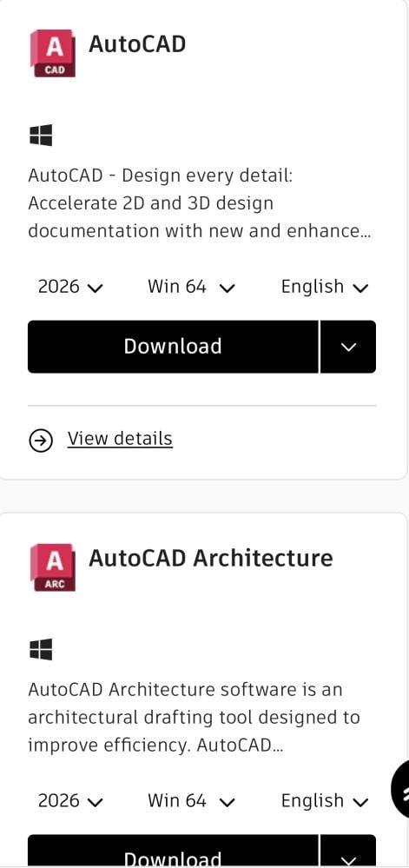This screenshot has width=409, height=868.
Task: Open the 2026 version dropdown for AutoCAD
Action: tap(70, 287)
